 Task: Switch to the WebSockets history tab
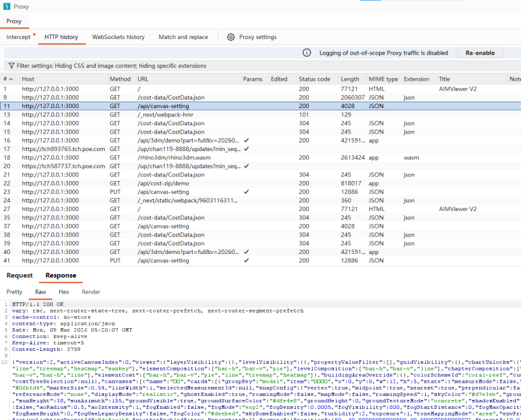click(x=118, y=37)
